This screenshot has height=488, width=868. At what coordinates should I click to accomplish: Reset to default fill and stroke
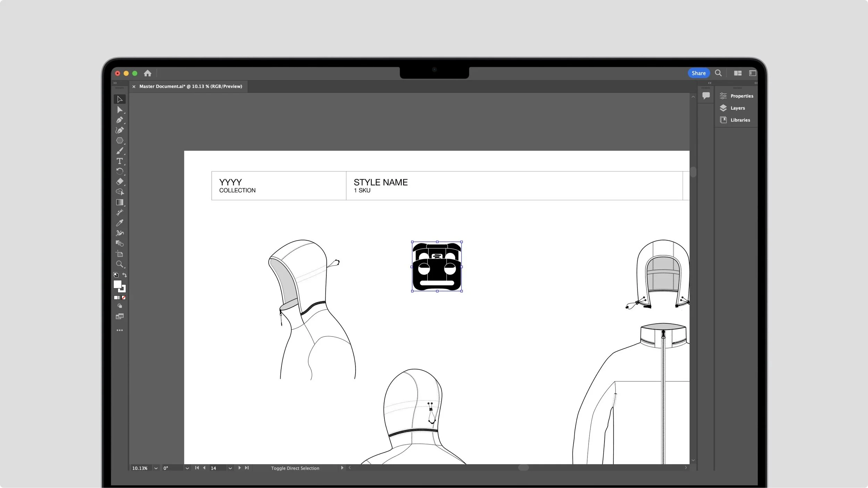coord(116,275)
